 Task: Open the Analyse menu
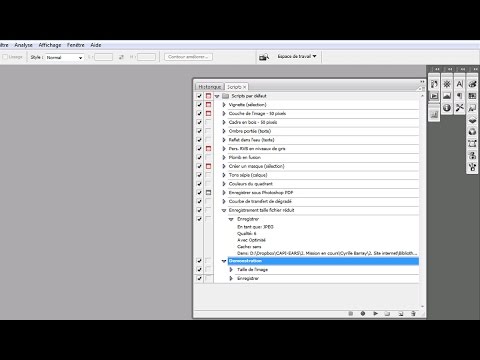(x=23, y=45)
